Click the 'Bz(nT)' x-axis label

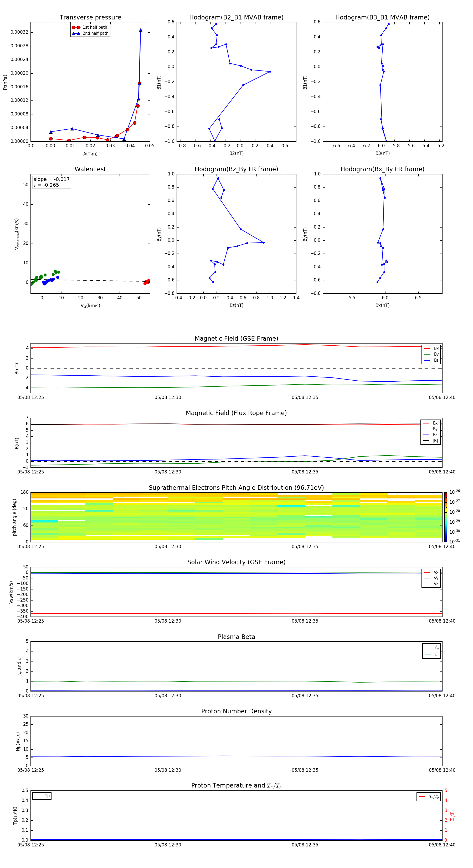coord(236,305)
